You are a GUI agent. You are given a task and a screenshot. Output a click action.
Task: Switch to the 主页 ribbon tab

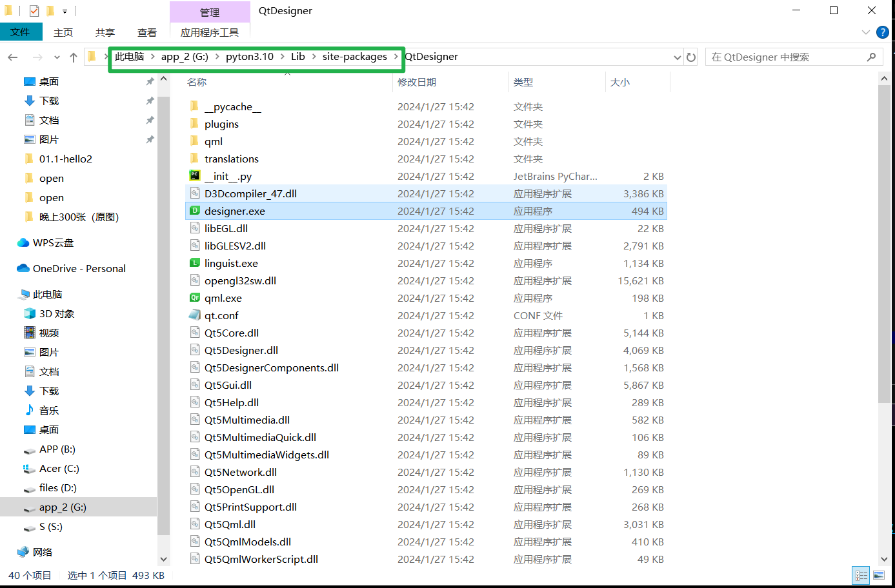[63, 32]
